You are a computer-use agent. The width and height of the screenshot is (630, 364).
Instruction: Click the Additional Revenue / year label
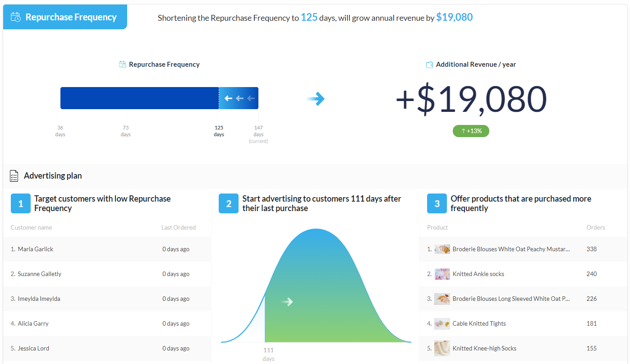476,65
